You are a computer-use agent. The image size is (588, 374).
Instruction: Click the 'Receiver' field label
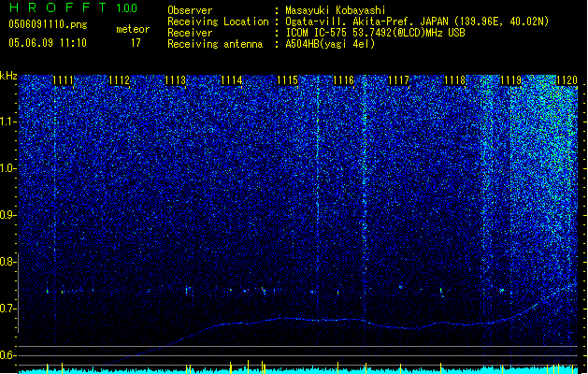[x=190, y=33]
